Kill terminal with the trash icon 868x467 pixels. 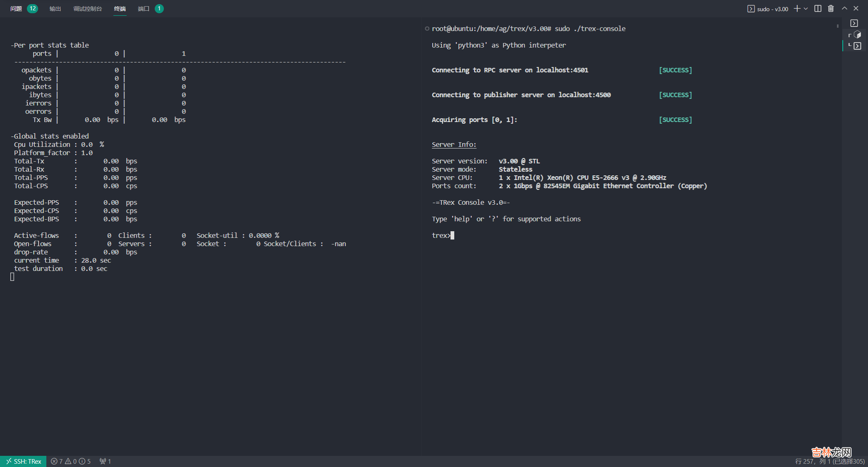[831, 9]
